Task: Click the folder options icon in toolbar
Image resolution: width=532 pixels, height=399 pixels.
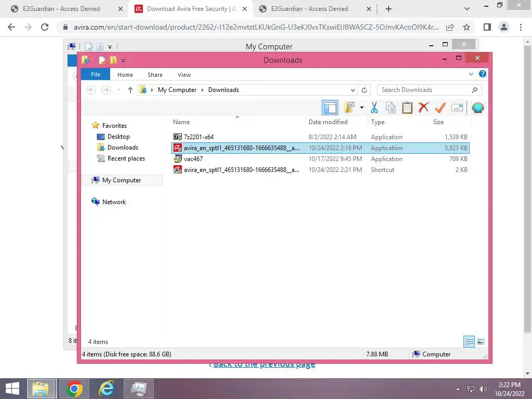Action: click(349, 108)
